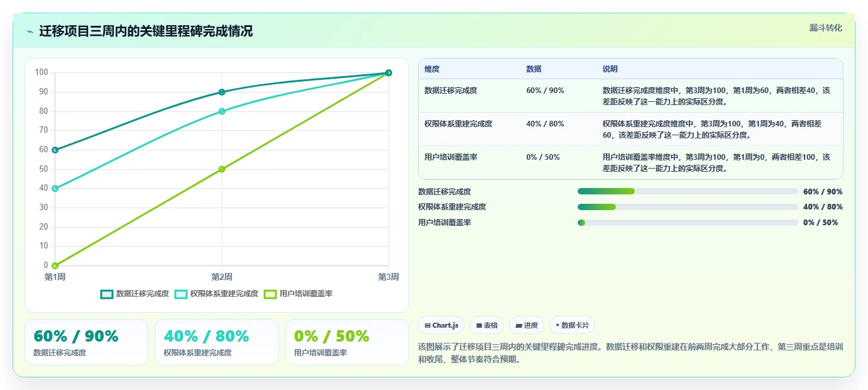Click the 数据 table column header

pyautogui.click(x=534, y=69)
